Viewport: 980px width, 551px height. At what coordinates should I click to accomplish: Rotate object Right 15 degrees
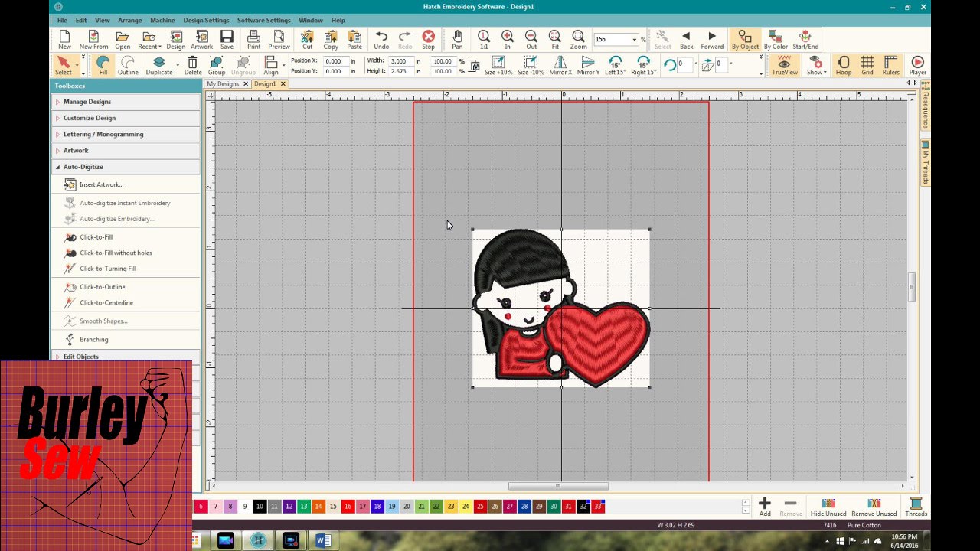coord(643,66)
